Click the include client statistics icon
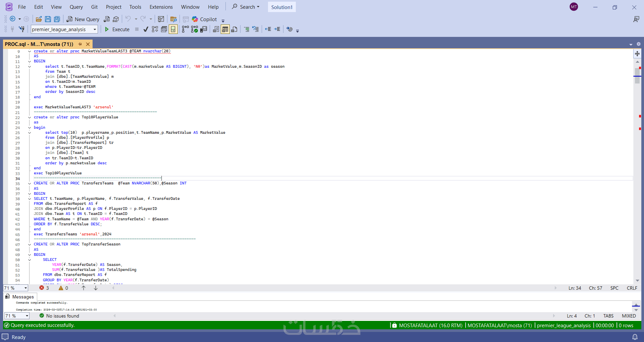The height and width of the screenshot is (342, 644). coord(204,29)
